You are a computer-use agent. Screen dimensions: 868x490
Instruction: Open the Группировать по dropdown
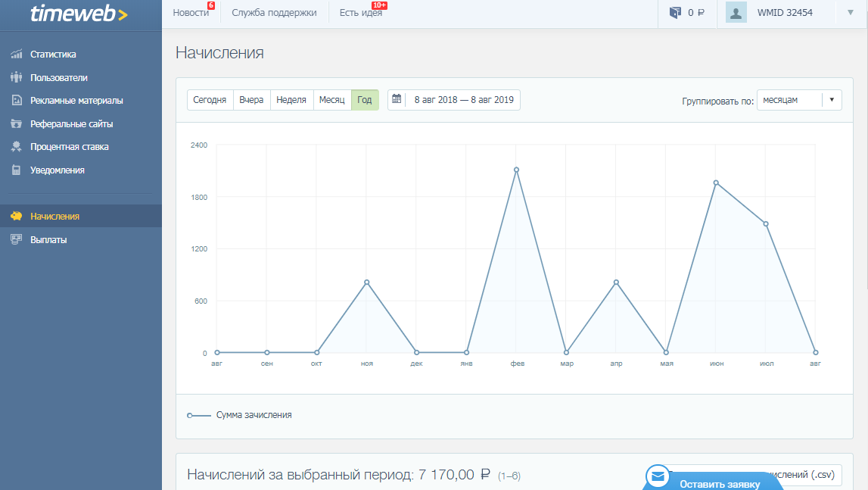[799, 100]
